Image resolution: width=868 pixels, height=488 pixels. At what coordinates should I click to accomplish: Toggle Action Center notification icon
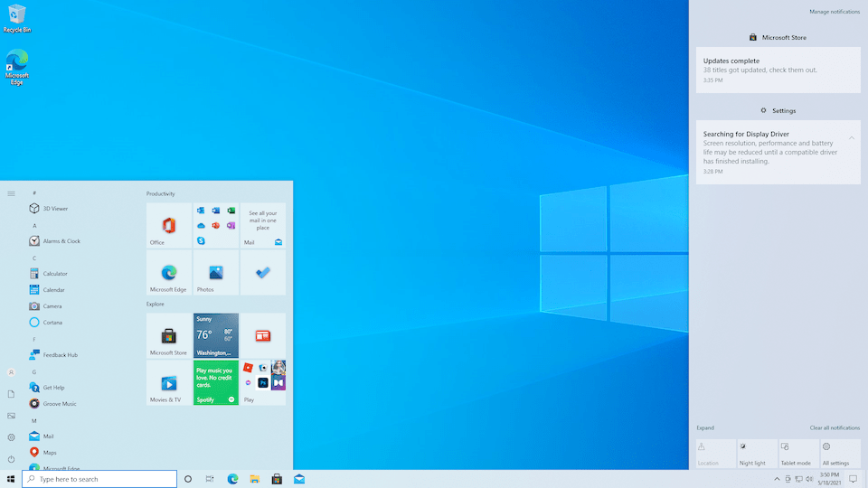(853, 479)
